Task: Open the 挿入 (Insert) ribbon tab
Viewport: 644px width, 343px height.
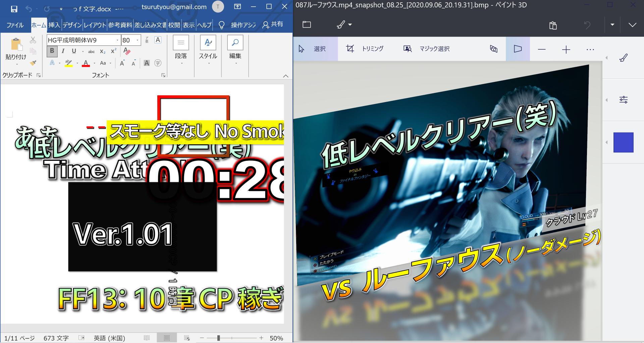Action: tap(54, 25)
